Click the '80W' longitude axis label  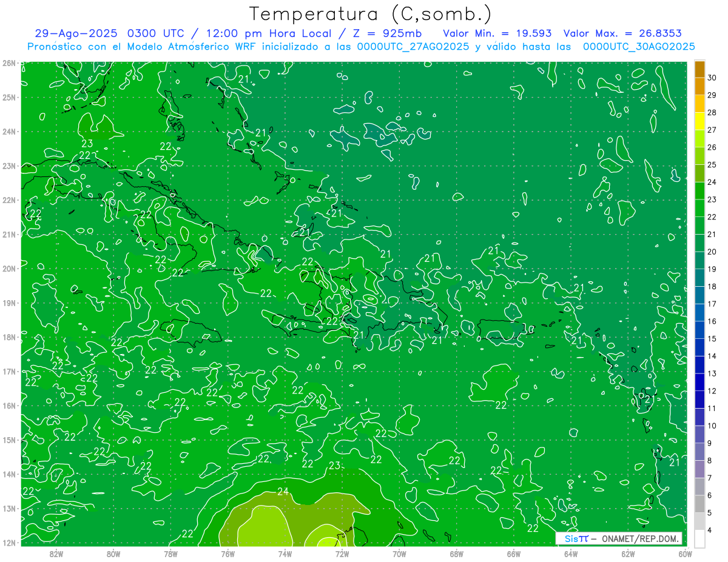[x=113, y=554]
